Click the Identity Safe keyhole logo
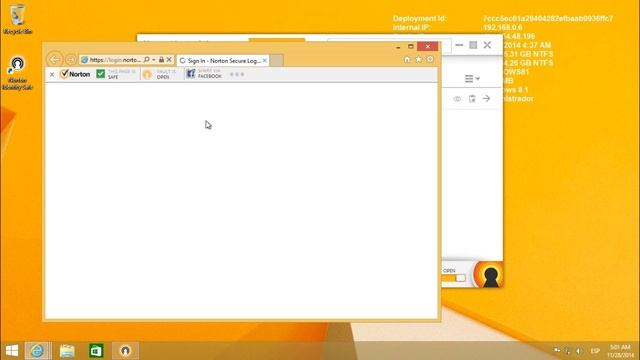The width and height of the screenshot is (640, 360). 488,274
